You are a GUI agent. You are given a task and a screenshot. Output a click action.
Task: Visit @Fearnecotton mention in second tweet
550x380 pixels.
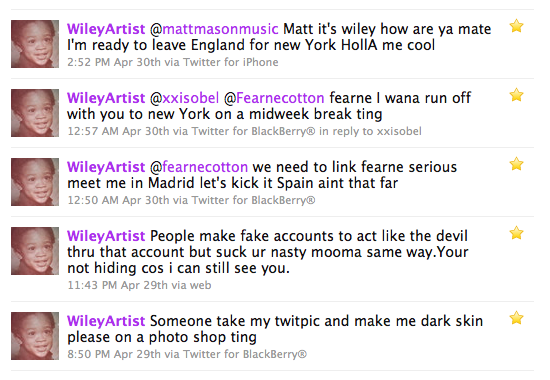coord(274,98)
